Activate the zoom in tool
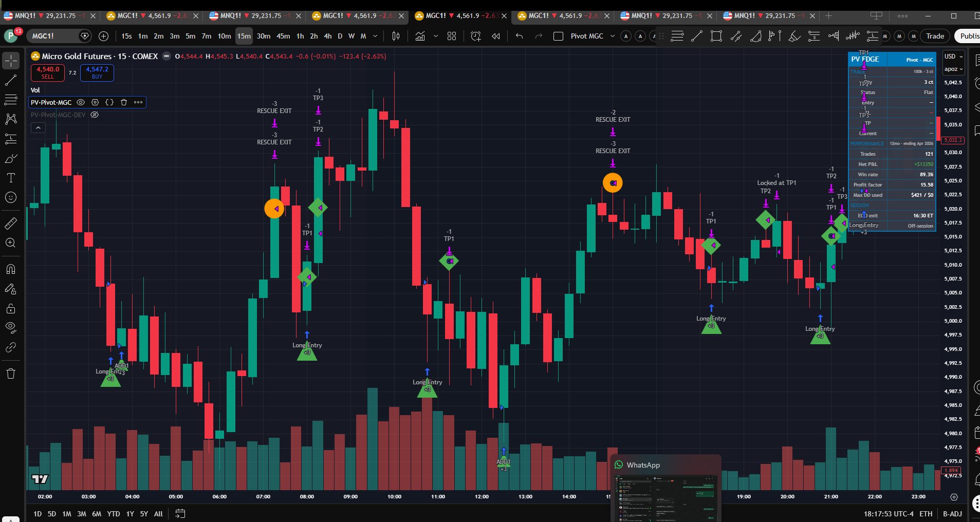The width and height of the screenshot is (980, 522). click(x=11, y=243)
